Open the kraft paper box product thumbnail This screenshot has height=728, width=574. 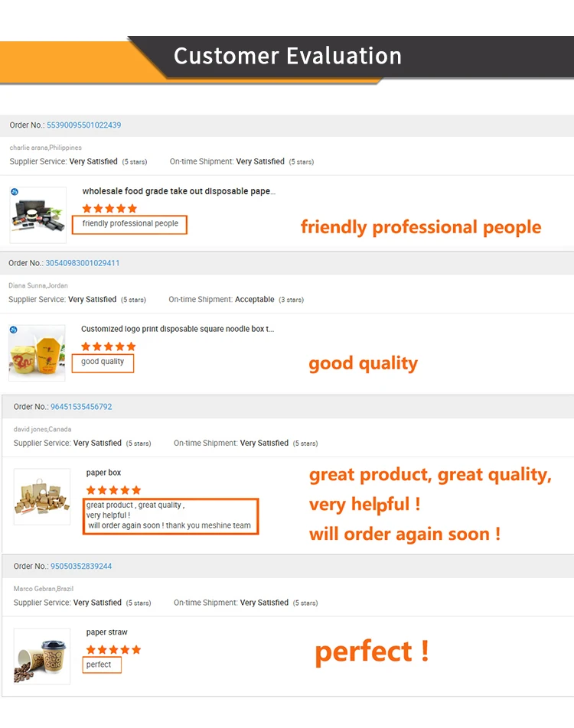point(42,496)
